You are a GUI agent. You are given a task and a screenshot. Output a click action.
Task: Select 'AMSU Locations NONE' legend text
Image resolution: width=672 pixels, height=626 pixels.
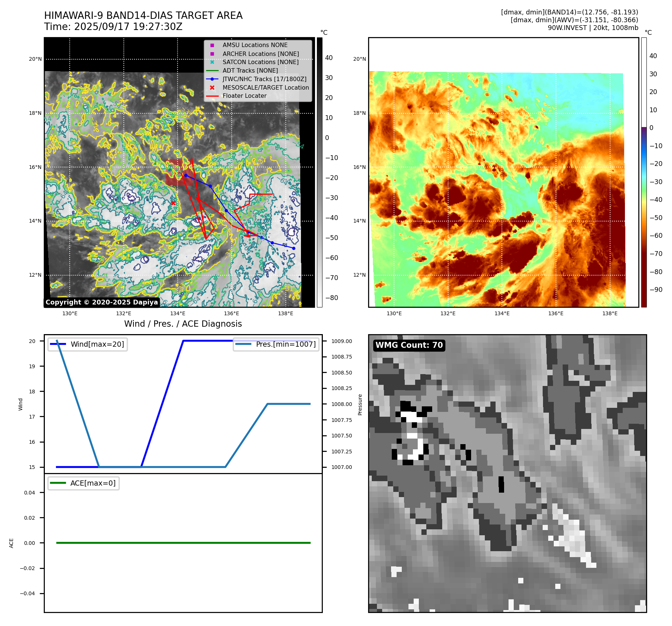[x=255, y=45]
